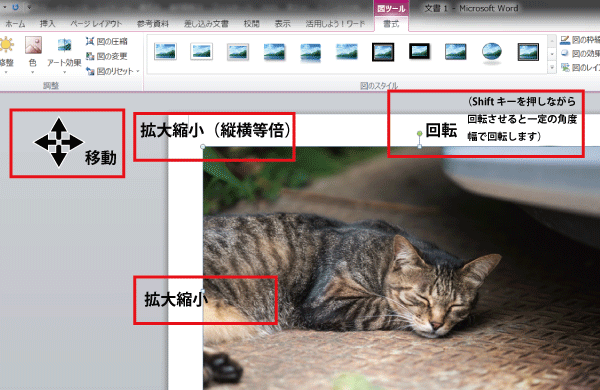Open the 図の効果 picture effects option

coord(580,54)
